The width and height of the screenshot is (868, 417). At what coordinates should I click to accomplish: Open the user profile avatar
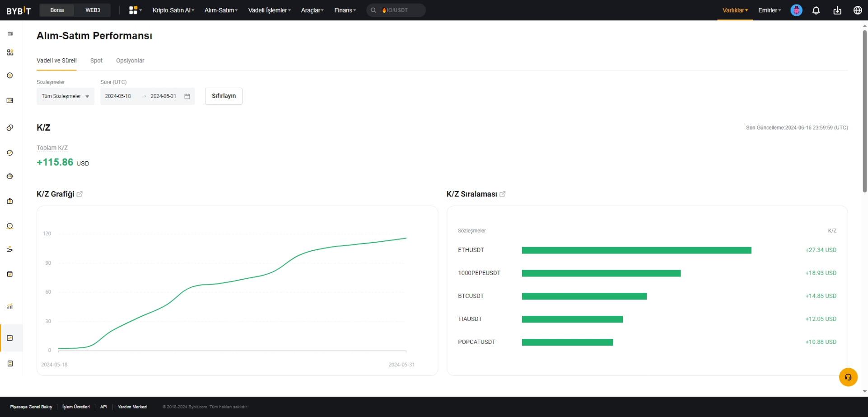(x=796, y=10)
